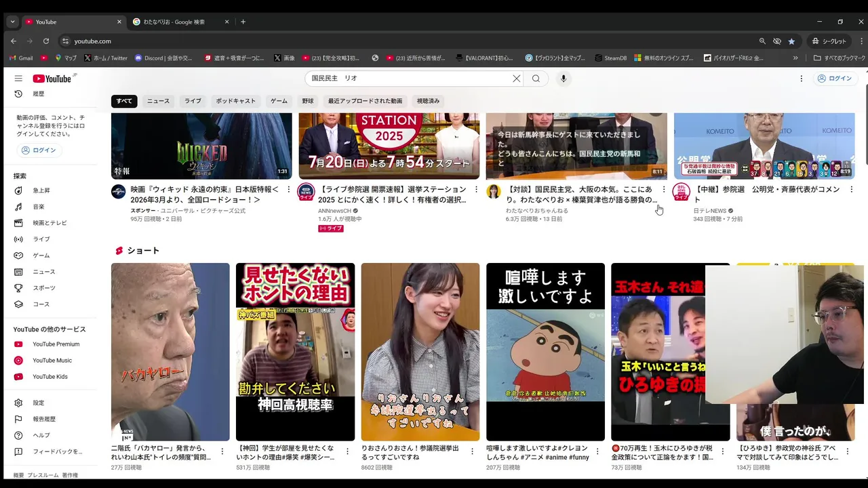Reload the page with the refresh icon
This screenshot has height=488, width=868.
[46, 41]
